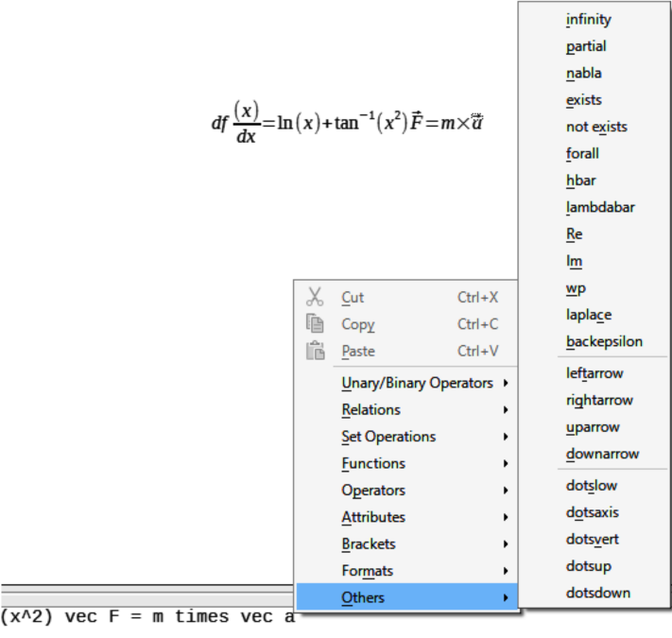Click the Cut scissors icon

(x=316, y=297)
